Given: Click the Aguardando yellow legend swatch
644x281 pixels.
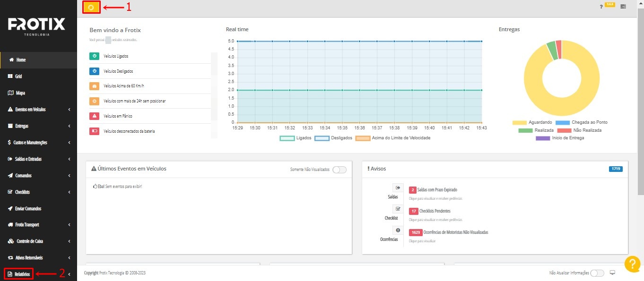Looking at the screenshot, I should coord(519,123).
